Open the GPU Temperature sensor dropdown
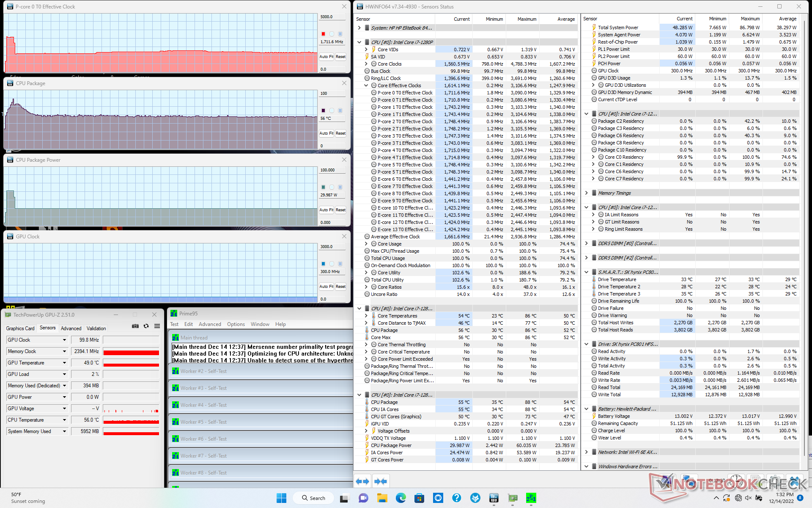Image resolution: width=812 pixels, height=508 pixels. click(64, 363)
